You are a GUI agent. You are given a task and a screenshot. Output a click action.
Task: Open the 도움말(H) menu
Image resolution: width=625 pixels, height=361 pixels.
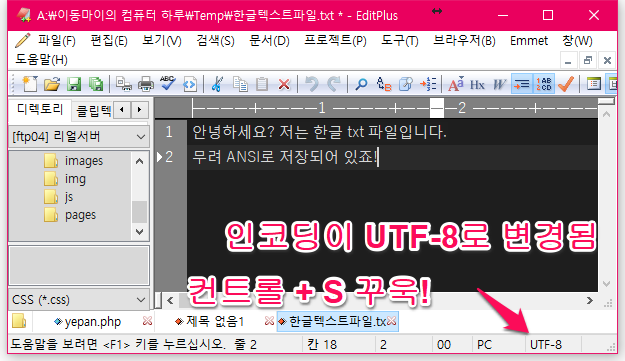41,60
